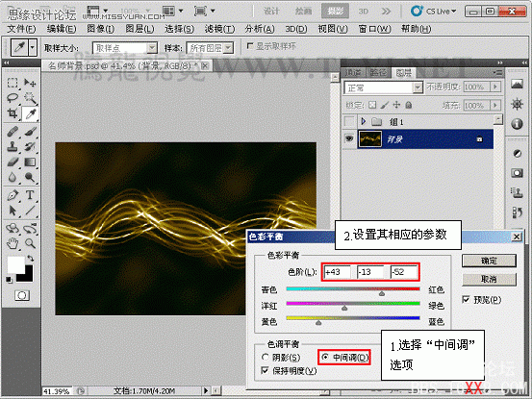Select the Healing Brush tool

pos(13,132)
